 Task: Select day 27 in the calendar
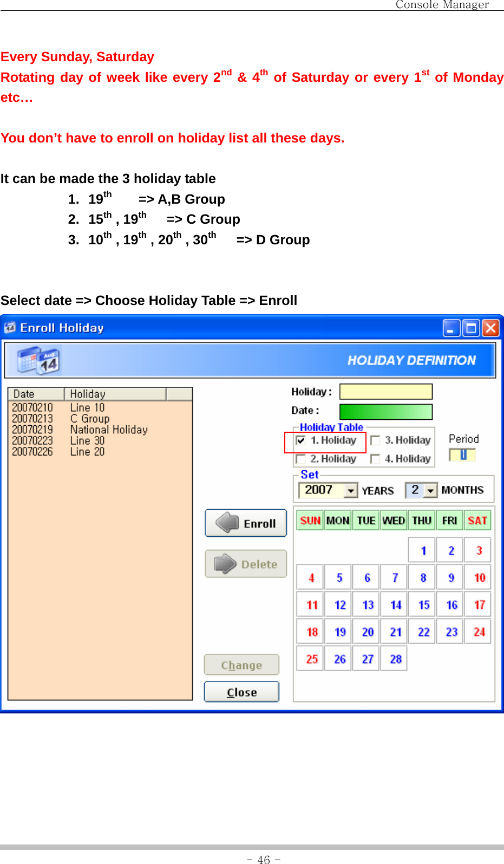366,658
